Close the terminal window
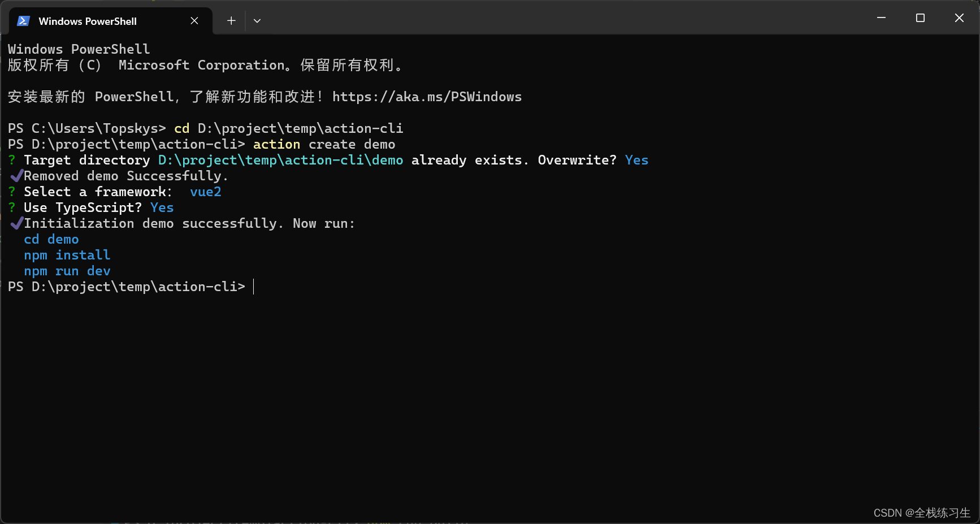The image size is (980, 524). 959,18
